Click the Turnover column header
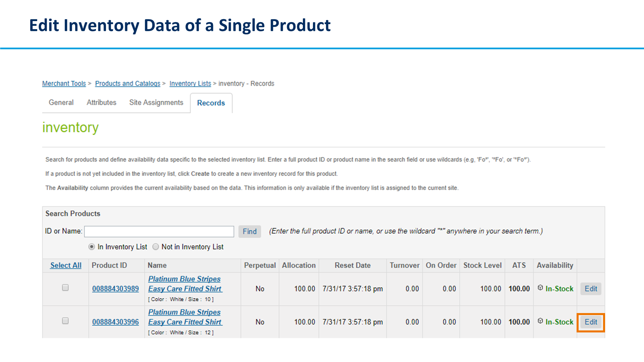Viewport: 644px width, 362px height. [x=405, y=265]
